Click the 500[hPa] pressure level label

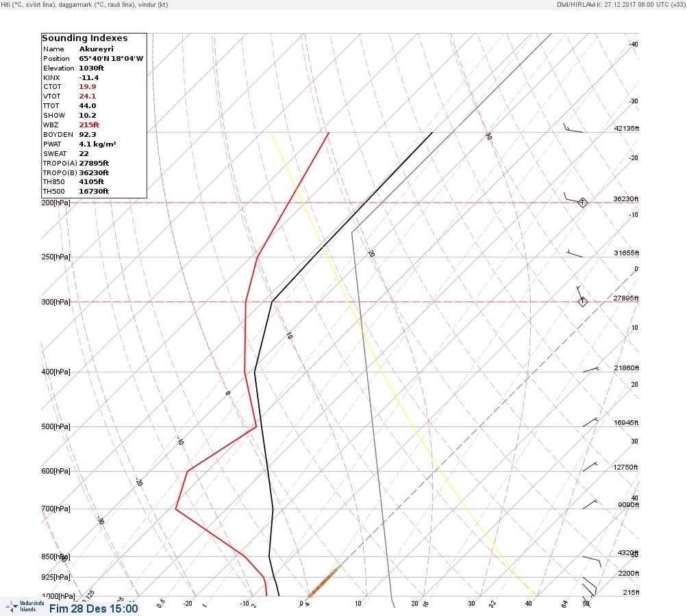point(55,426)
